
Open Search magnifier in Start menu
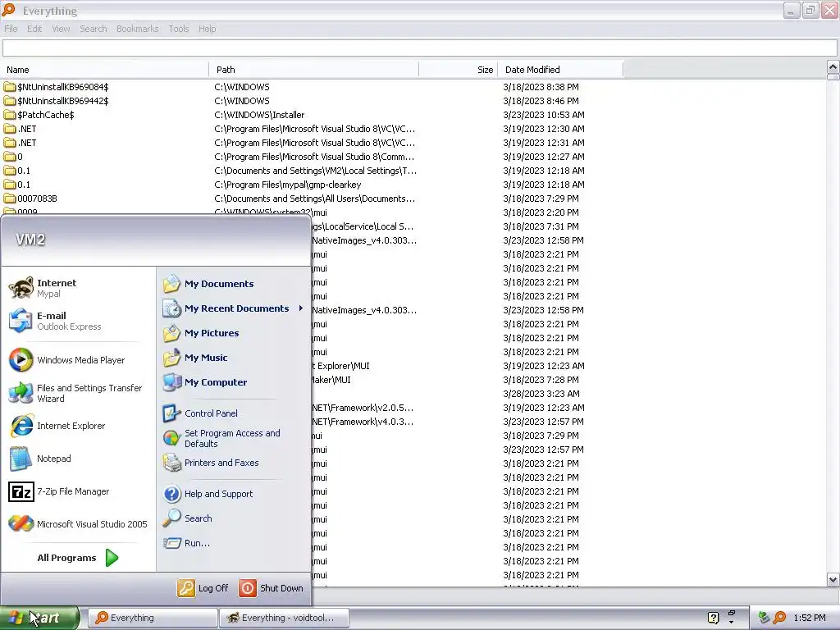tap(171, 518)
